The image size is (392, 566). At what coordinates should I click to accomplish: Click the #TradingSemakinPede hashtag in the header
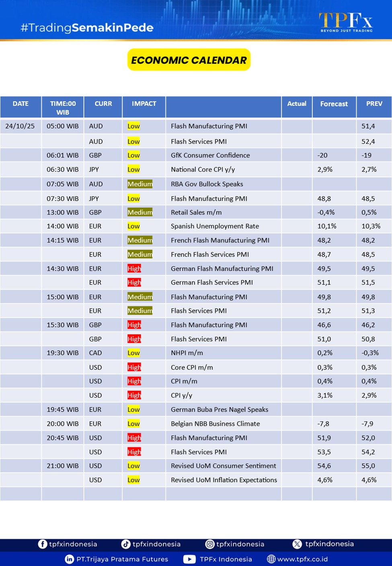[87, 28]
